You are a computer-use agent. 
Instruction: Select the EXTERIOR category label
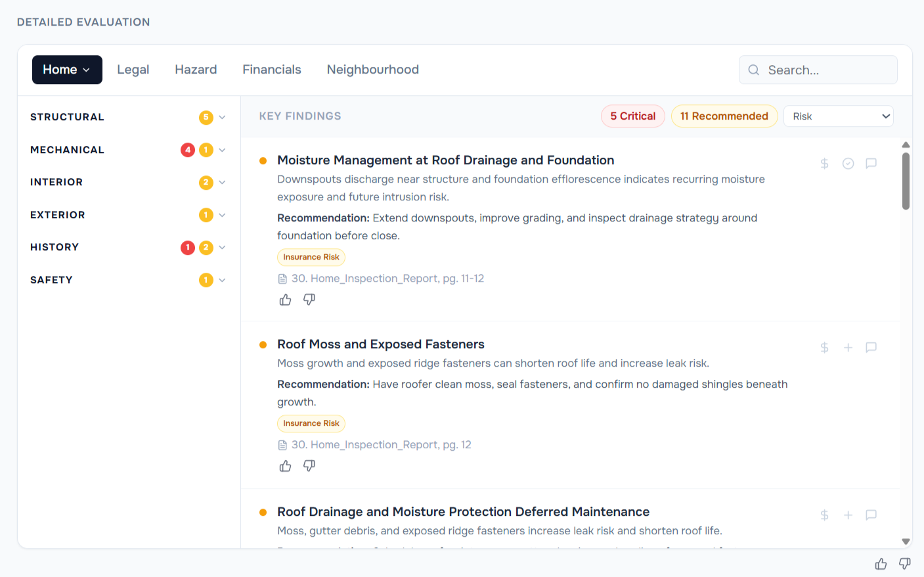coord(58,215)
